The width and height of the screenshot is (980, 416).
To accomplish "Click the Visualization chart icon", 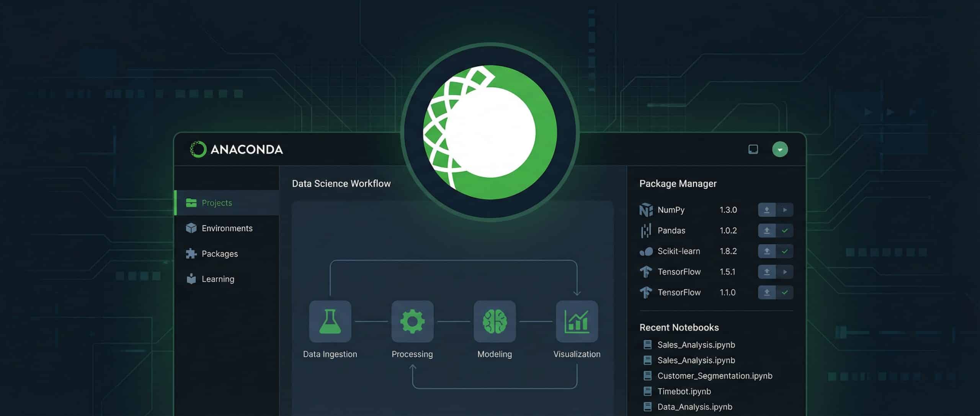I will (577, 321).
